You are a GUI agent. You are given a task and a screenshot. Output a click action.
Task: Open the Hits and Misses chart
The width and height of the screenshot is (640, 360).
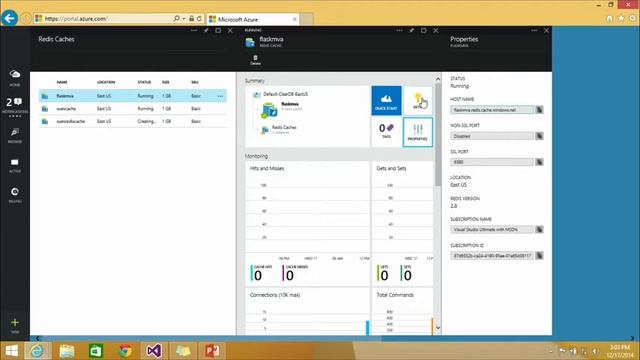(x=307, y=223)
